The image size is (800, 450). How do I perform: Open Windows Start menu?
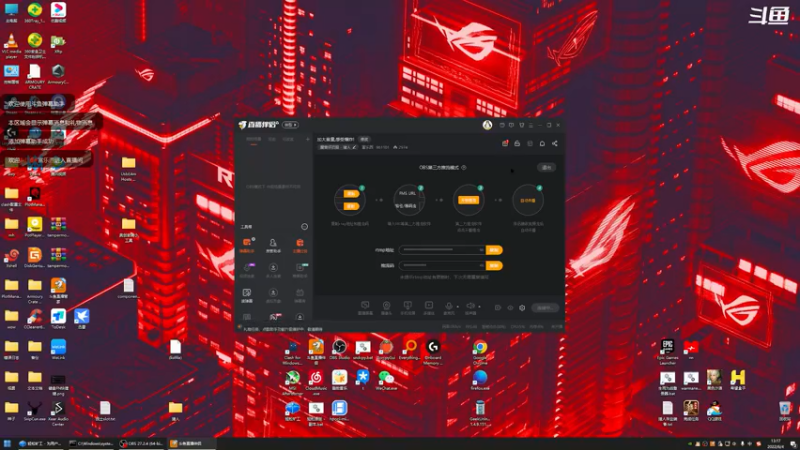point(7,443)
